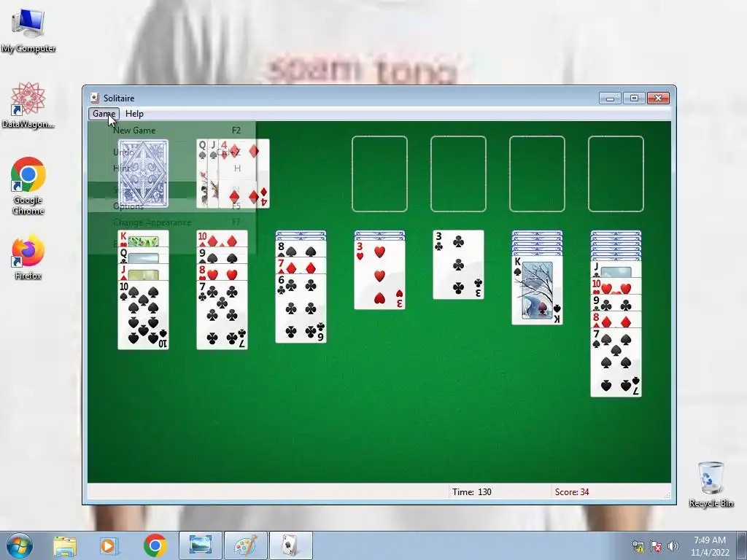Open the Windows Start menu

click(20, 545)
